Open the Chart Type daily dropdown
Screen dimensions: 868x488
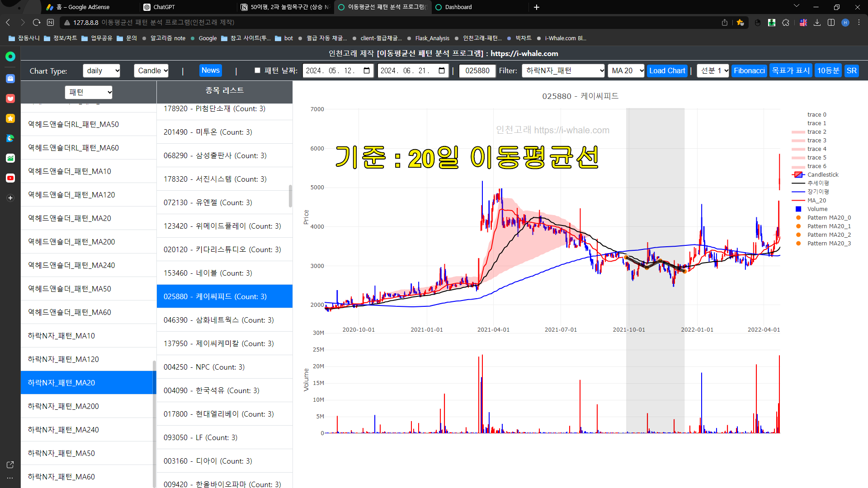[x=102, y=71]
